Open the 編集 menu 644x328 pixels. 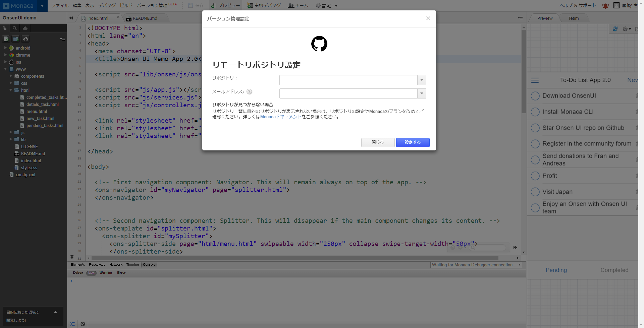point(77,6)
